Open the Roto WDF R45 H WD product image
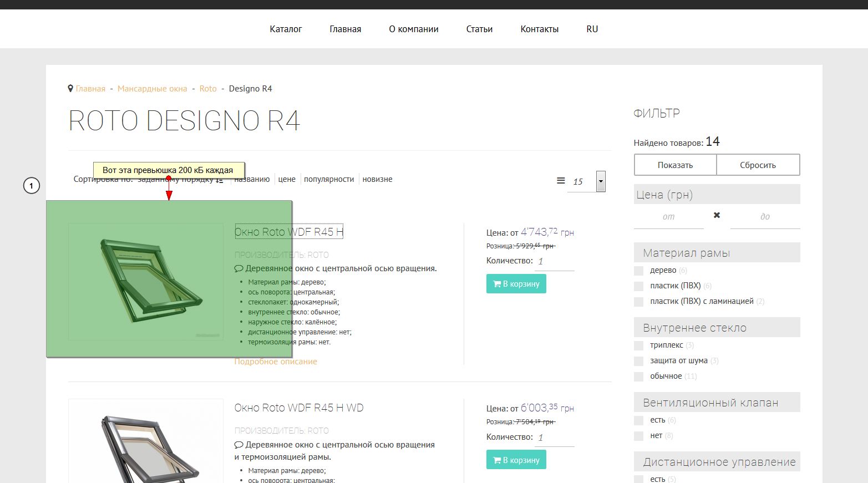 (146, 441)
